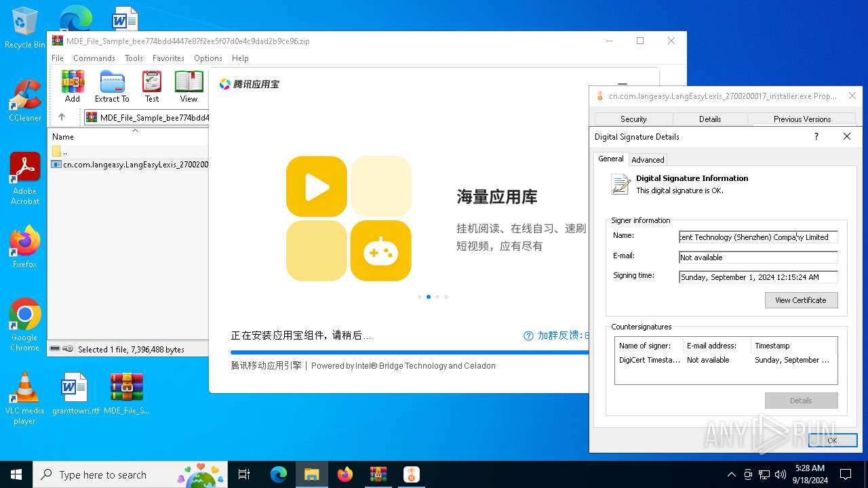Image resolution: width=868 pixels, height=488 pixels.
Task: Click the View file icon in WinRAR
Action: (x=189, y=86)
